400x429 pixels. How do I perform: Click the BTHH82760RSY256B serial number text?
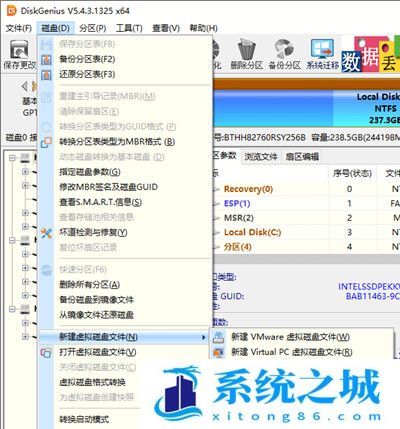click(x=264, y=137)
